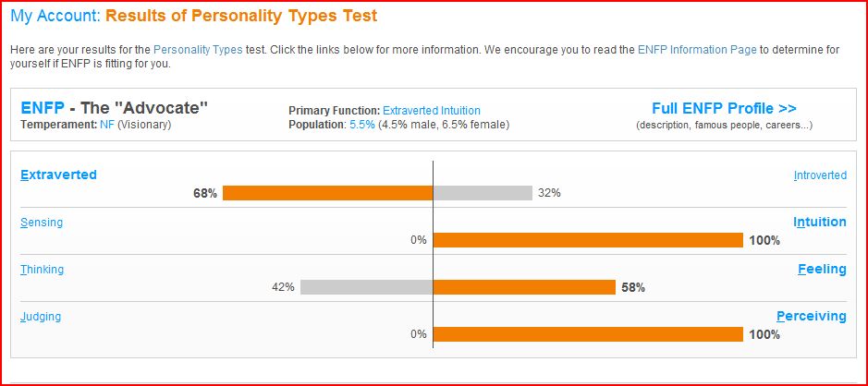Visit the ENFP Information Page link
Image resolution: width=868 pixels, height=386 pixels.
(697, 49)
